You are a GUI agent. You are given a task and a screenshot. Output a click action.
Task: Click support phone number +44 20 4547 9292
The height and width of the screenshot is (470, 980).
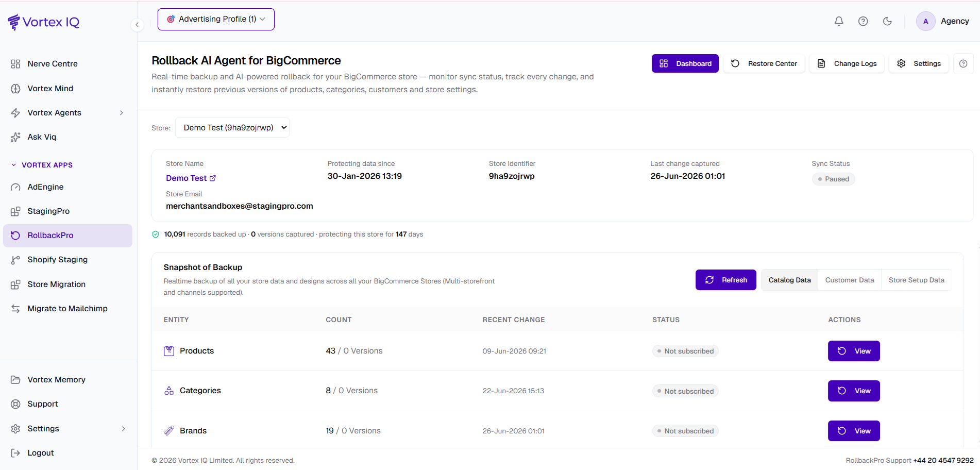click(x=943, y=461)
